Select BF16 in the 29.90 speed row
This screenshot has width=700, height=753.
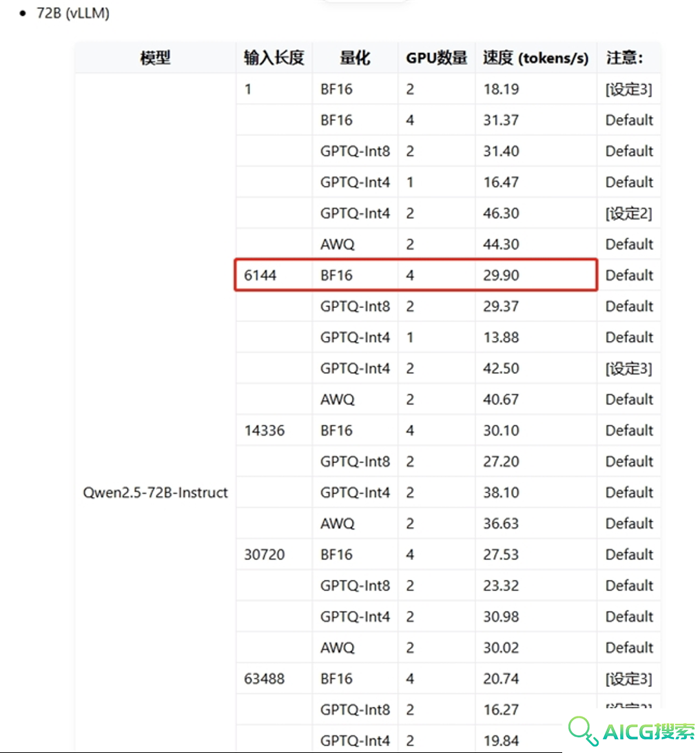(336, 275)
